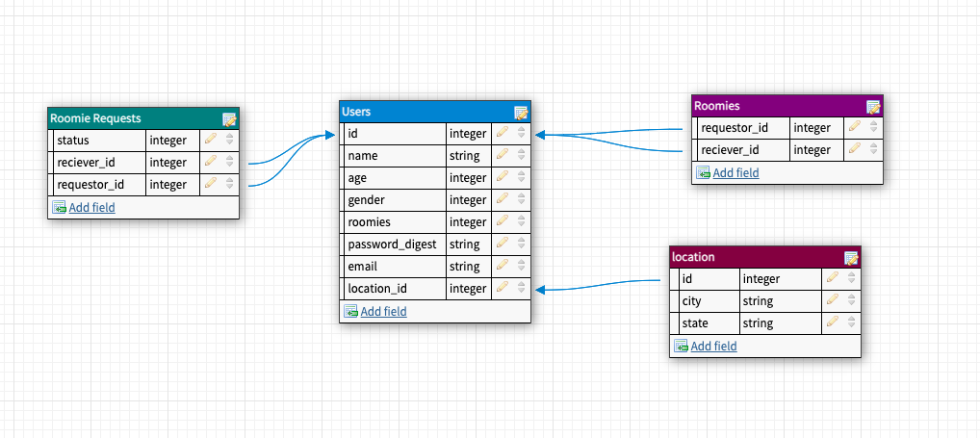This screenshot has height=438, width=980.
Task: Click the 'city' field name
Action: click(692, 301)
